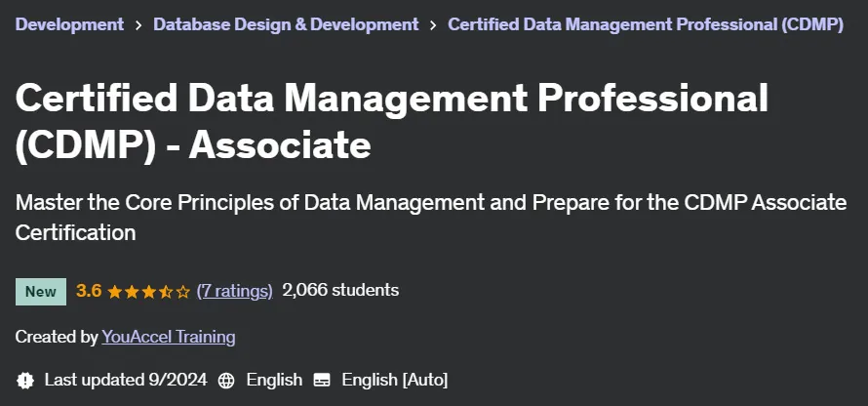Open YouAccel Training instructor link
Viewport: 868px width, 406px height.
(169, 337)
